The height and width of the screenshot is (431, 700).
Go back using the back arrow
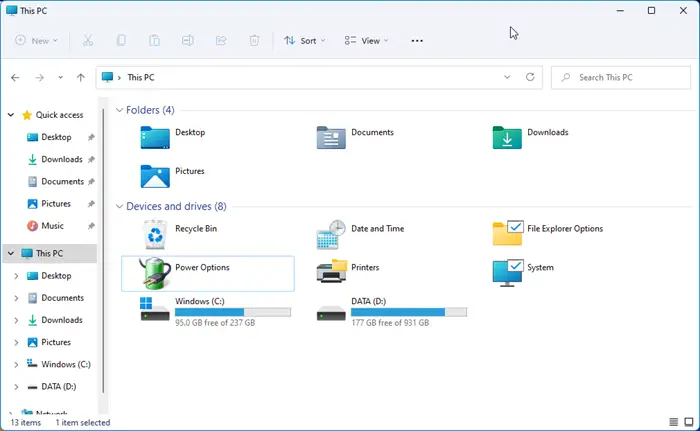tap(15, 78)
